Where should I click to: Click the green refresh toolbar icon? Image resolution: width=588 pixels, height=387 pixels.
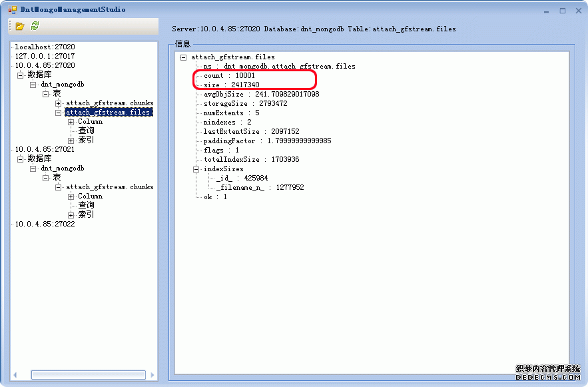pyautogui.click(x=35, y=26)
